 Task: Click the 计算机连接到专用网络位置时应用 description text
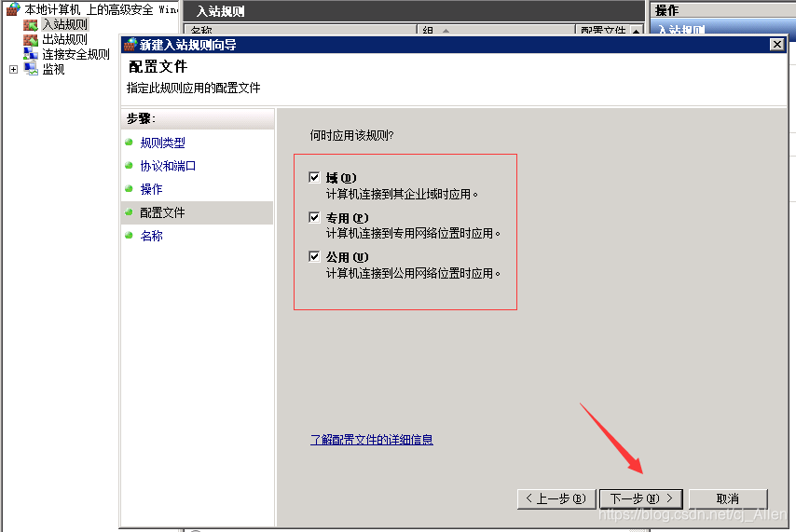pos(413,233)
